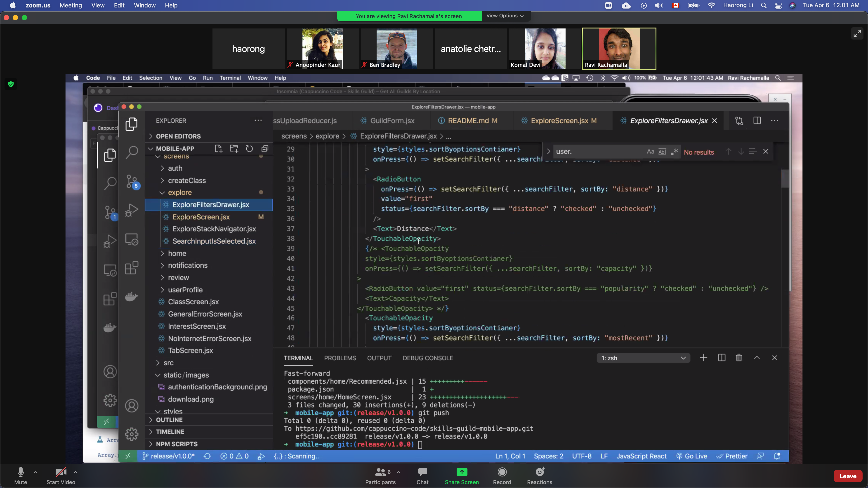Expand the OPEN EDITORS section
Viewport: 868px width, 488px height.
tap(178, 136)
